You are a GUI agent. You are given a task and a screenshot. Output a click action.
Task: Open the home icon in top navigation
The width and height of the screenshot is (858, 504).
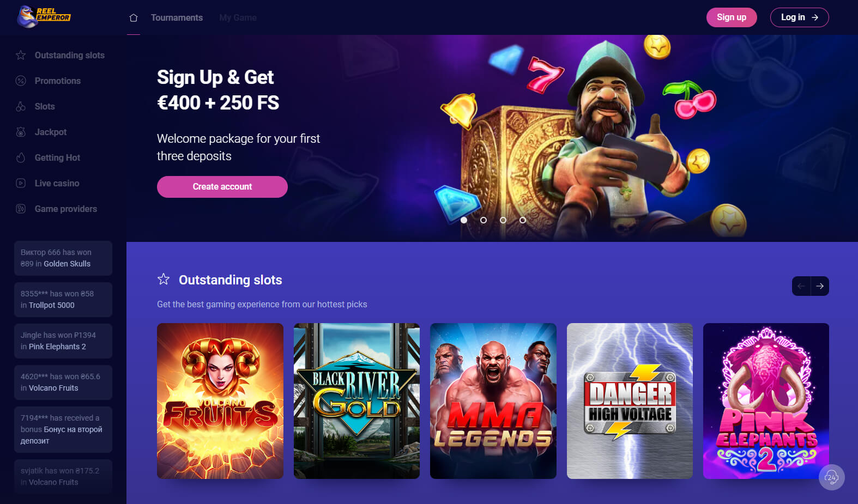134,18
